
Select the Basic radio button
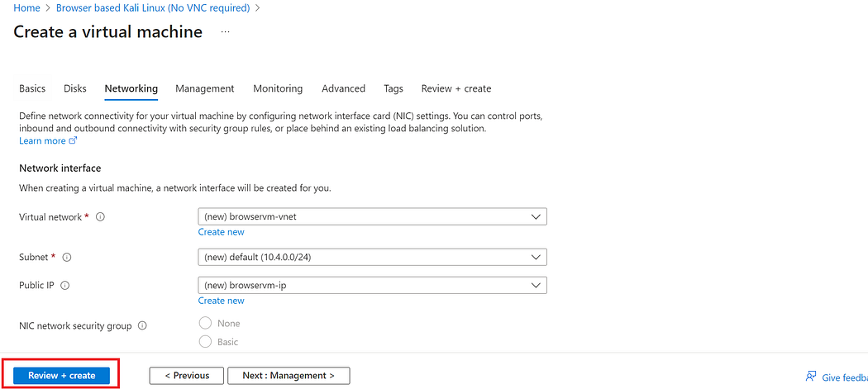tap(206, 341)
